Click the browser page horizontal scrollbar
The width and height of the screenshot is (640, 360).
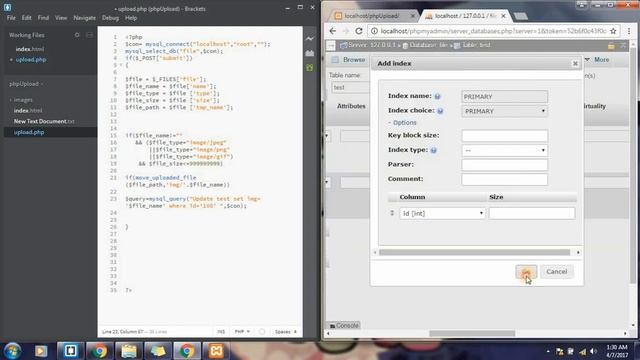pyautogui.click(x=472, y=333)
